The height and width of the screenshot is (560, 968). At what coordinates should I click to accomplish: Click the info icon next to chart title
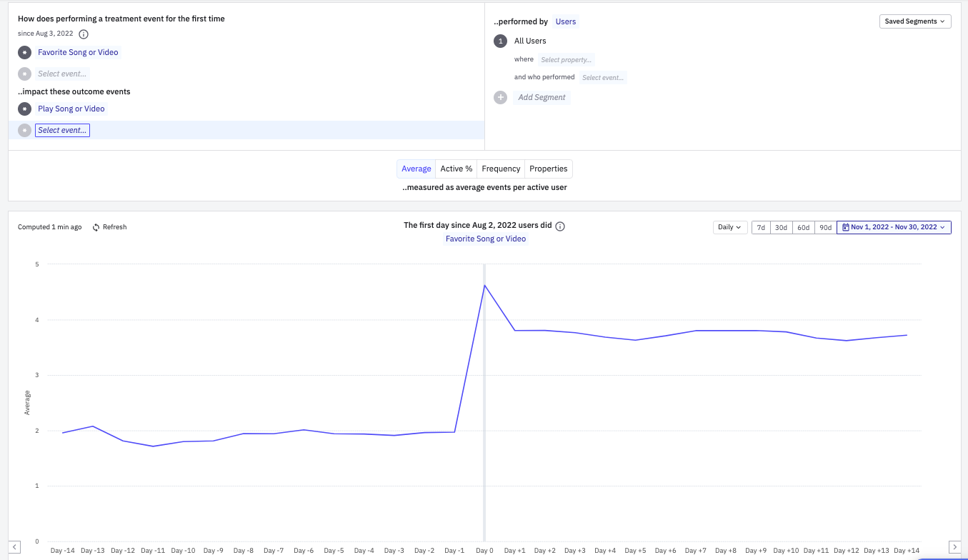click(x=560, y=226)
